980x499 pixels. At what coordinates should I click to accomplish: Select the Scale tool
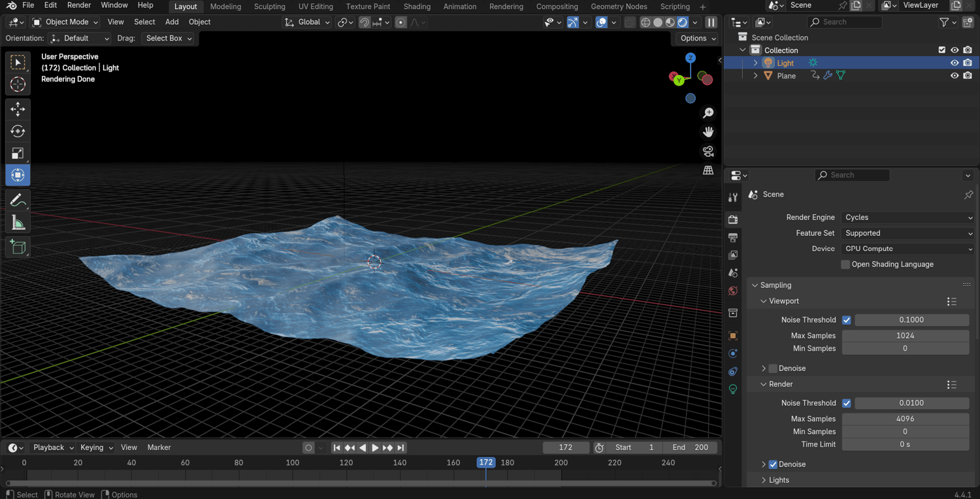coord(18,153)
